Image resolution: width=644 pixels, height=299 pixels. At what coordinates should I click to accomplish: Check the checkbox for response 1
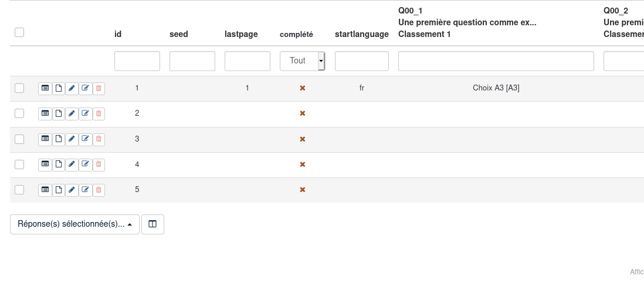click(x=19, y=88)
